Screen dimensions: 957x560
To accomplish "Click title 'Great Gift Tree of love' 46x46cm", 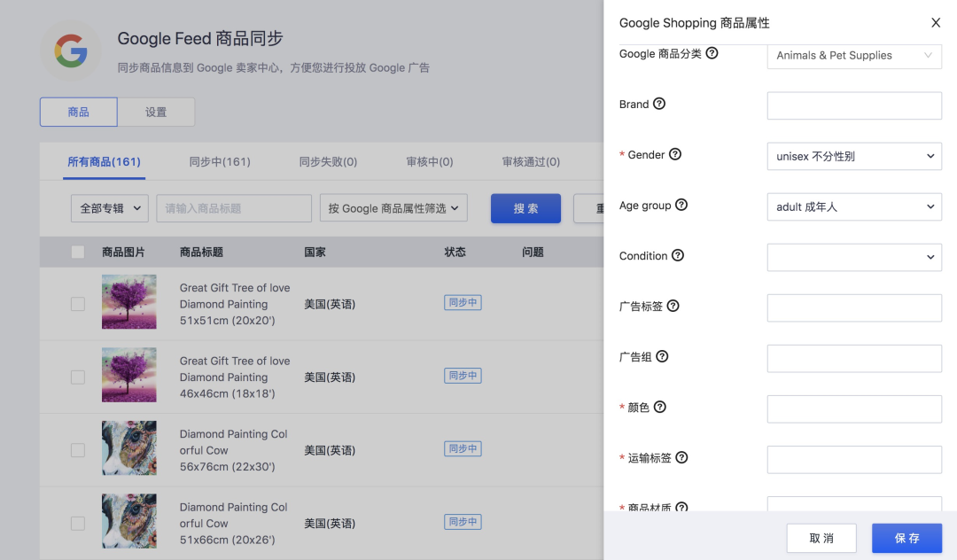I will click(x=235, y=377).
